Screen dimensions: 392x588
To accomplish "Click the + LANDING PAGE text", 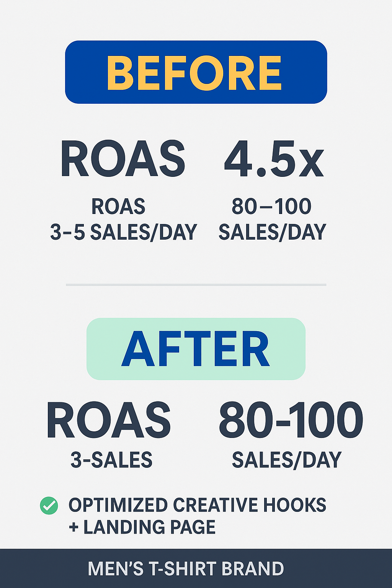I will click(142, 527).
